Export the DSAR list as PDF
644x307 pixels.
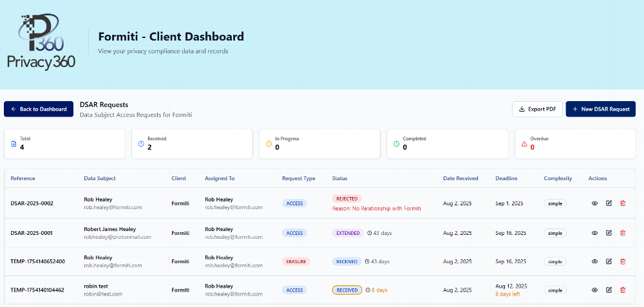(x=537, y=109)
